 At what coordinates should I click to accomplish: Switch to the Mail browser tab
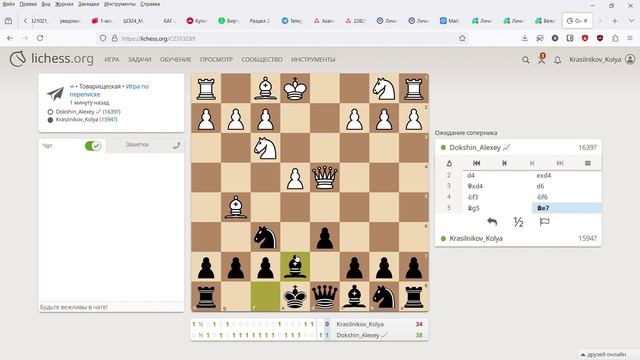click(449, 20)
